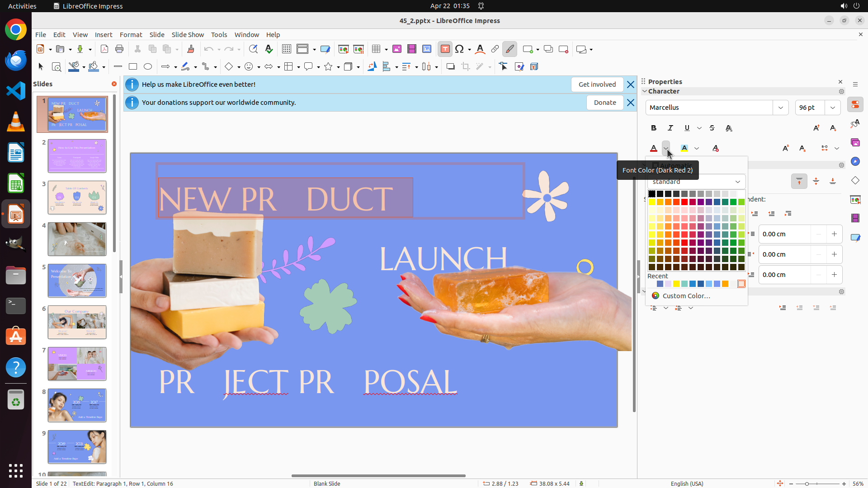Click Export as PDF icon
The width and height of the screenshot is (868, 488).
pos(104,49)
